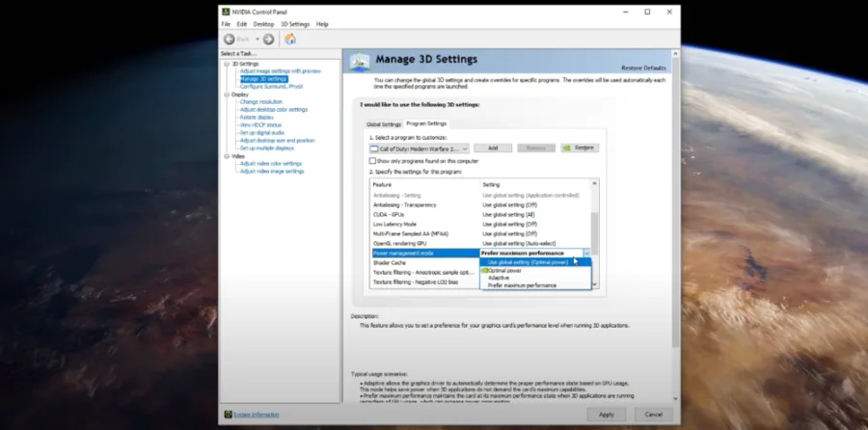Click the System Information NVIDIA icon

click(228, 415)
